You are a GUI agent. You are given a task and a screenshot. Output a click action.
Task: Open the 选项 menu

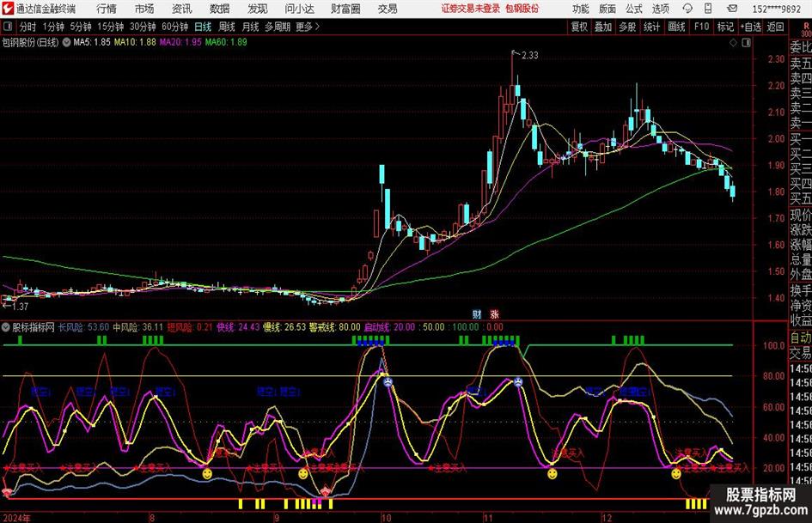661,9
